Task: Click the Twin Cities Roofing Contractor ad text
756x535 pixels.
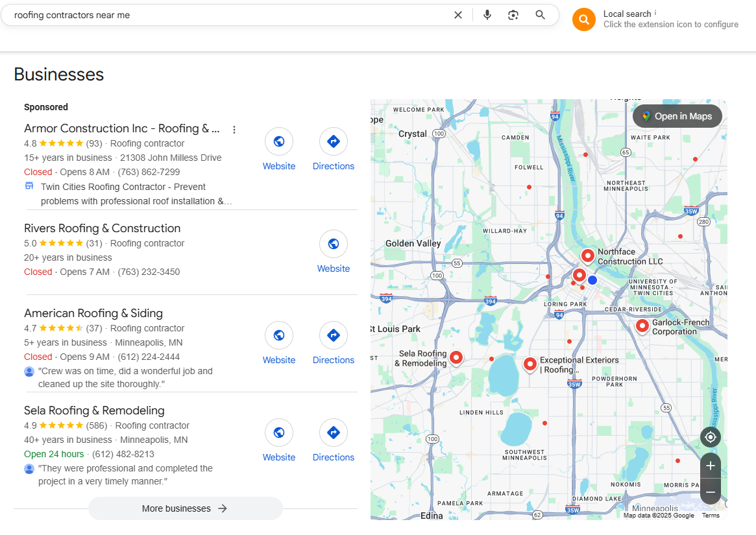Action: pyautogui.click(x=136, y=194)
